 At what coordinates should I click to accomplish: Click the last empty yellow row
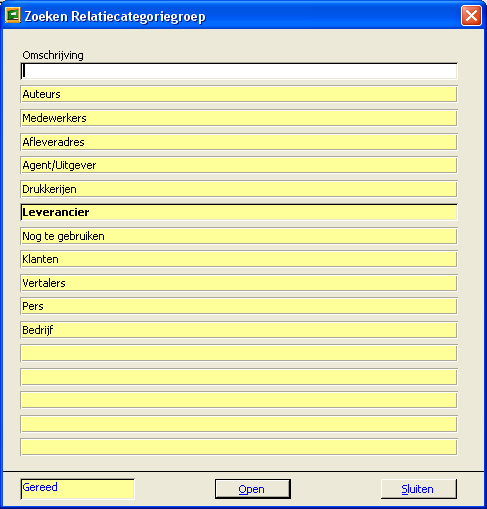coord(239,447)
